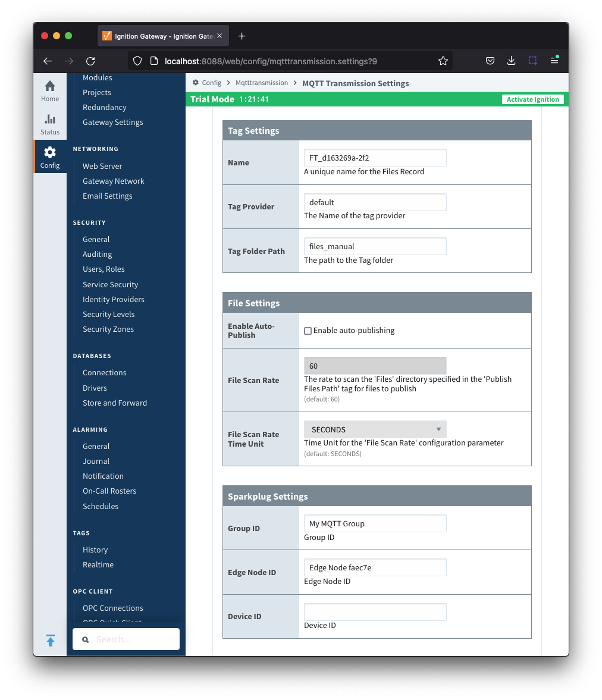This screenshot has width=602, height=700.
Task: Click the Tag Folder Path field
Action: tap(375, 246)
